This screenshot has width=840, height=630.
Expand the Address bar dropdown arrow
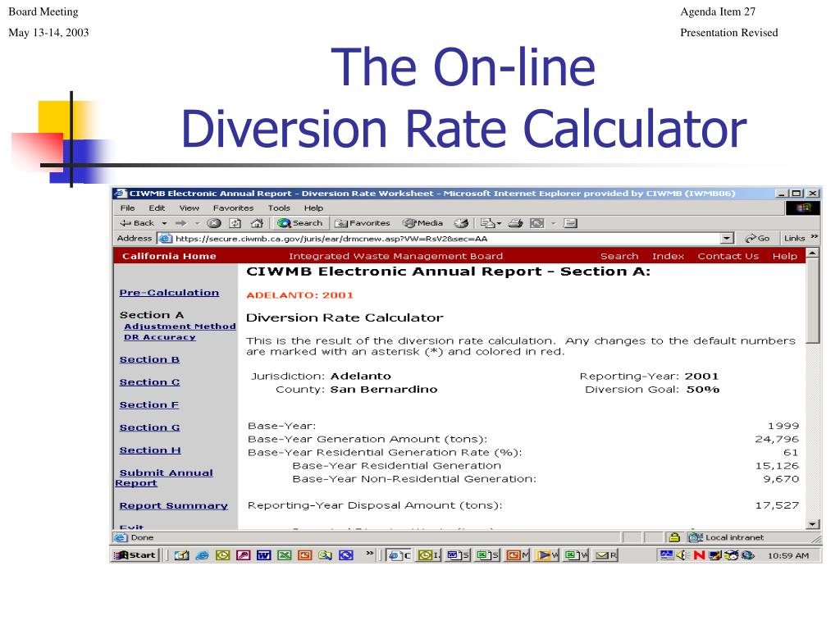(x=727, y=238)
